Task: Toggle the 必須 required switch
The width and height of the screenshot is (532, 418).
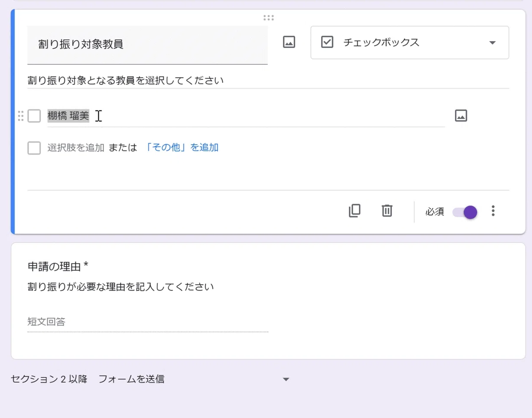Action: pyautogui.click(x=465, y=212)
